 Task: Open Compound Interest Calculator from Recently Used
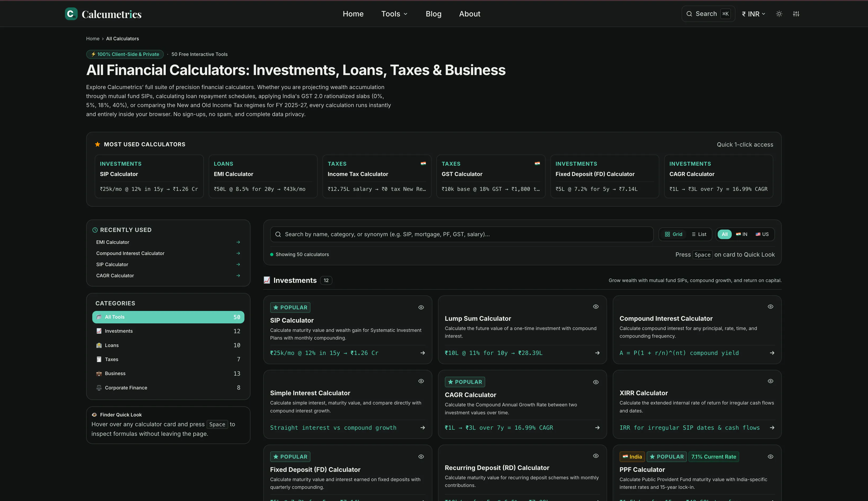[x=168, y=253]
